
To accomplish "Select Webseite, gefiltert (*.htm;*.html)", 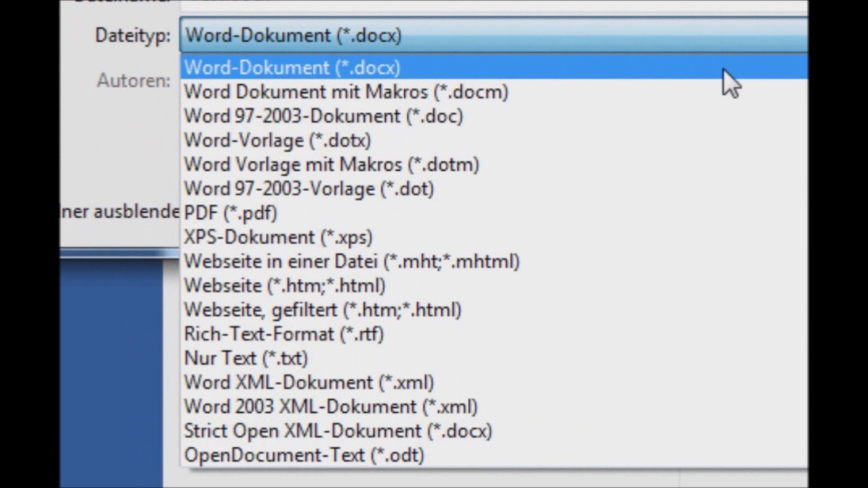I will 494,310.
